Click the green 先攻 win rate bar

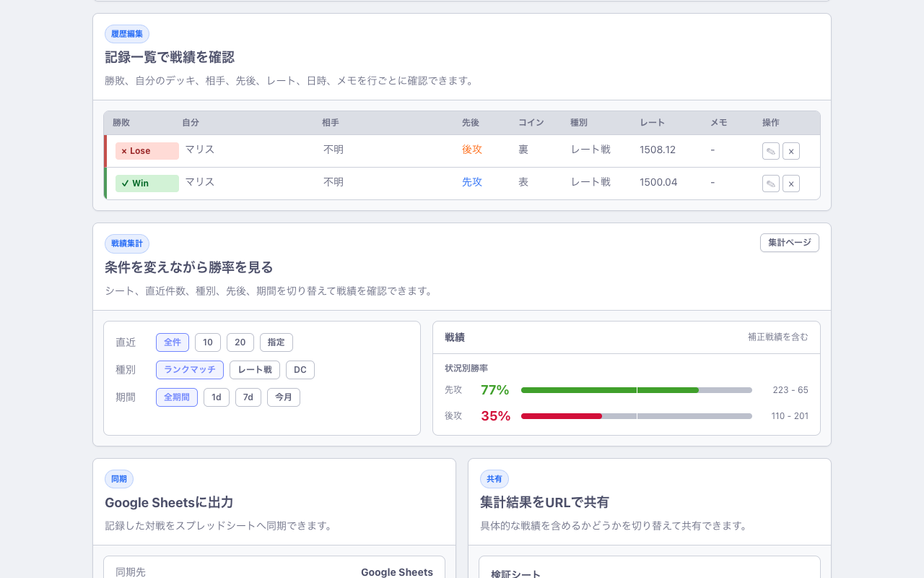tap(610, 390)
